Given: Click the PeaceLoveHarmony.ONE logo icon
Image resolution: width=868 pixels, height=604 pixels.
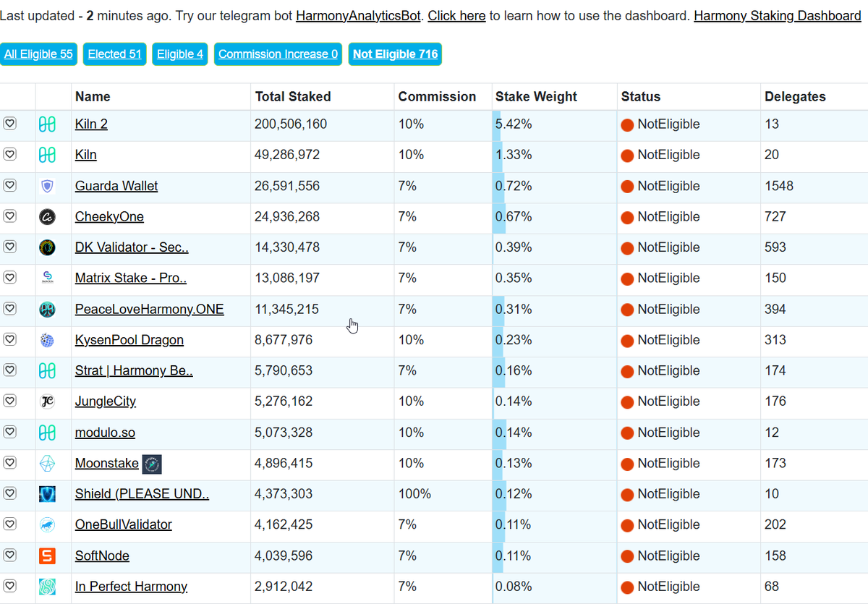Looking at the screenshot, I should (47, 309).
